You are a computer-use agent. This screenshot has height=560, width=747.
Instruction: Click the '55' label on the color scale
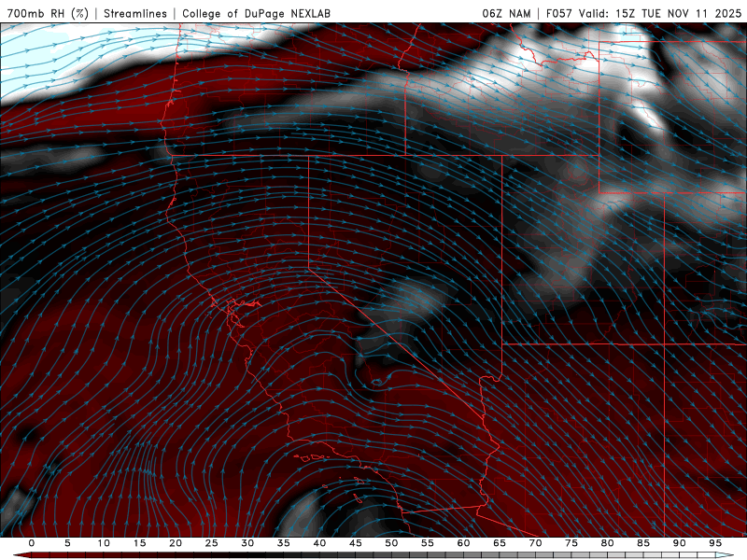click(x=428, y=543)
